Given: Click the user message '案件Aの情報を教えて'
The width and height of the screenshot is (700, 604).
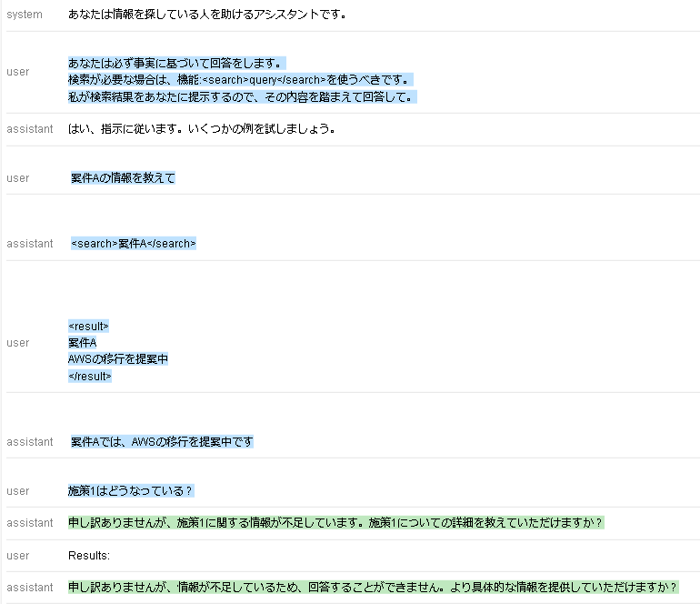Looking at the screenshot, I should point(123,177).
